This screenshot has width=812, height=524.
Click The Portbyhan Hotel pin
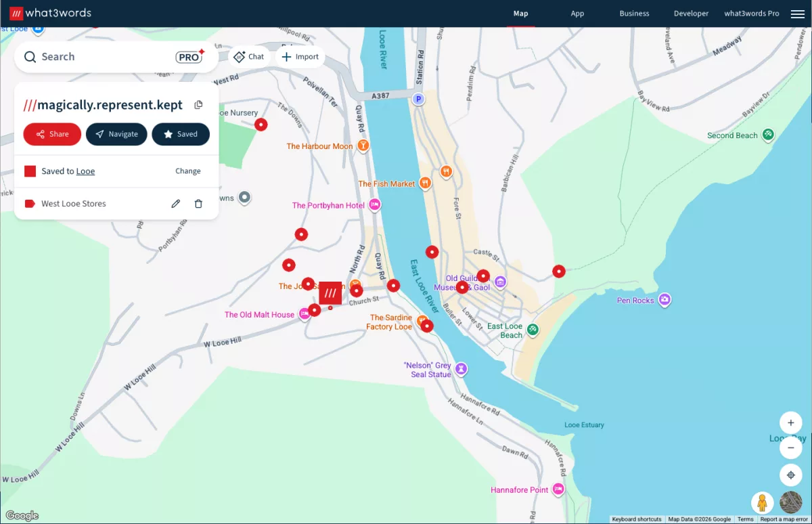coord(374,205)
